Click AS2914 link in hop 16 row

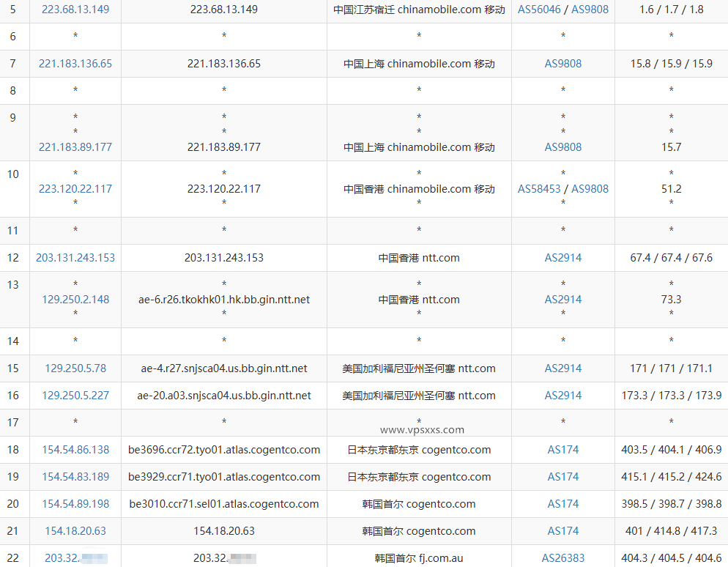tap(562, 395)
